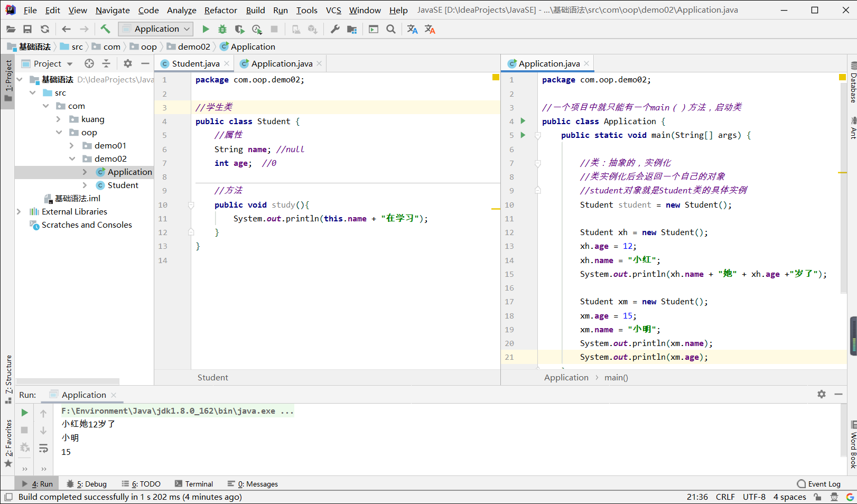This screenshot has width=857, height=504.
Task: Navigate forward using the right arrow icon
Action: (x=84, y=29)
